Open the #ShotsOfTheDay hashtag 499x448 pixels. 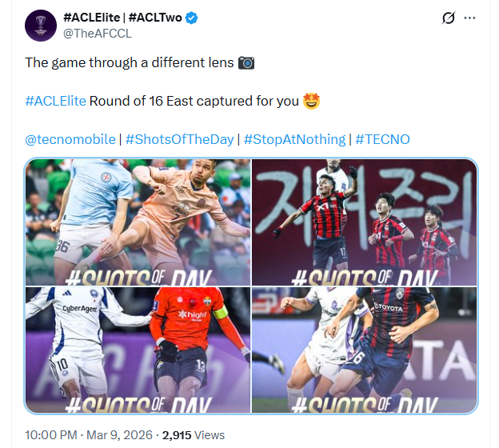click(x=180, y=139)
